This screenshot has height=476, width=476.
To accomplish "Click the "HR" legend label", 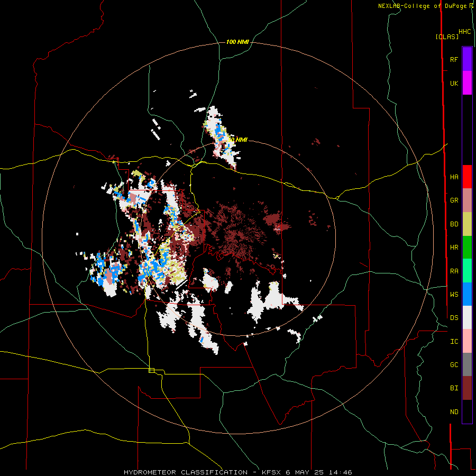I will click(x=454, y=248).
